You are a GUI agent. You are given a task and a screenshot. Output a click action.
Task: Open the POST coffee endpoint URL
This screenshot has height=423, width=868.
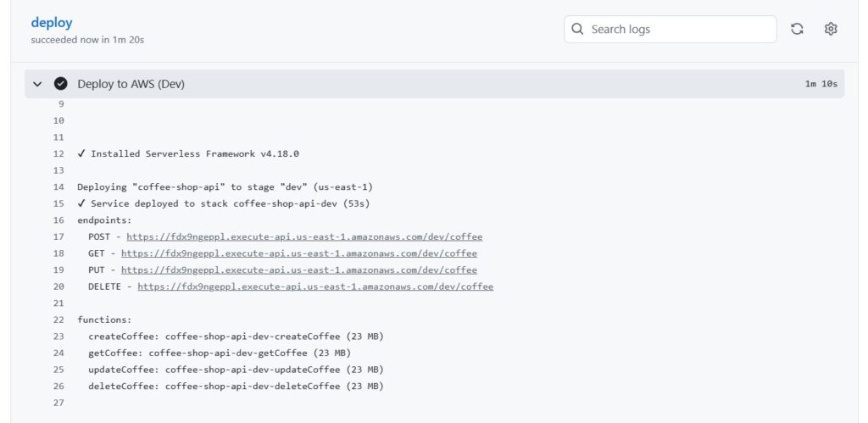(304, 237)
